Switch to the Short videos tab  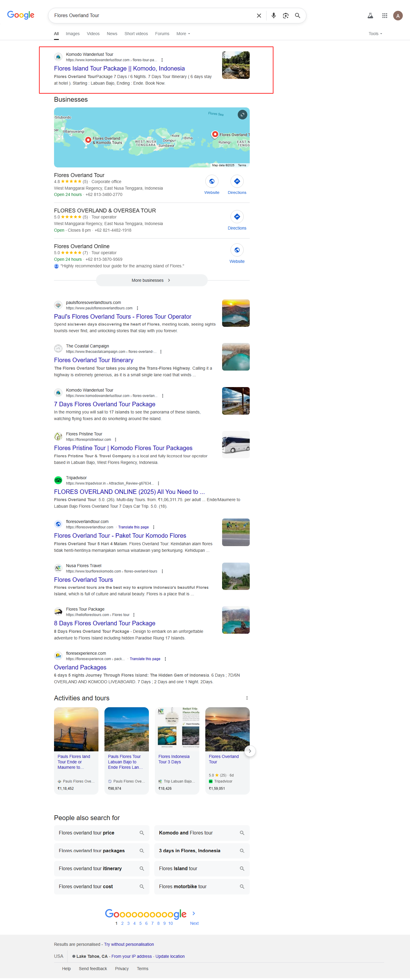(x=136, y=34)
